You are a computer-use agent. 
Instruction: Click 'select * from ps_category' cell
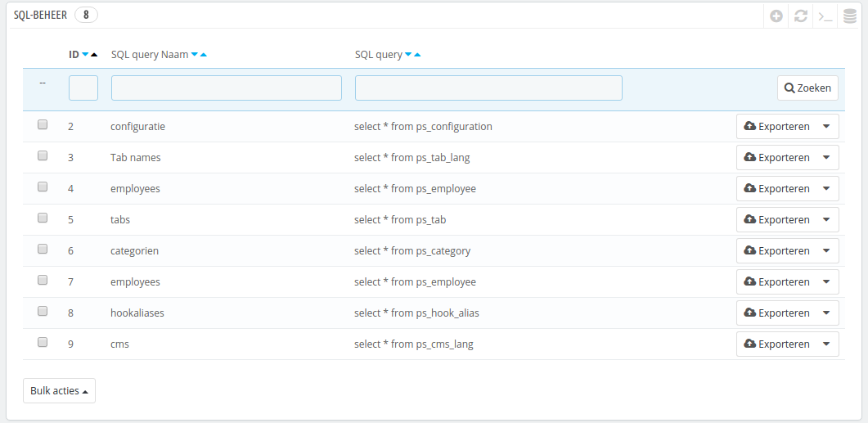pyautogui.click(x=412, y=250)
